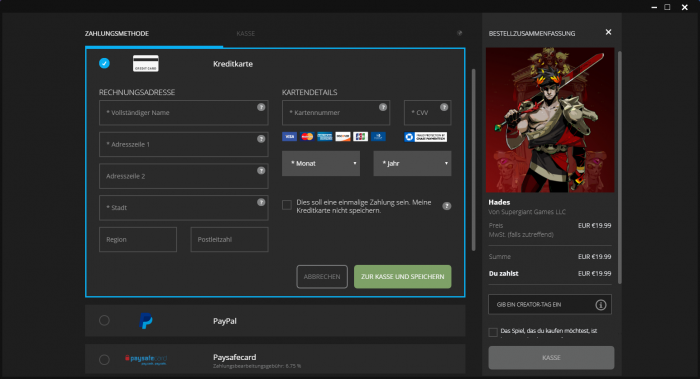The height and width of the screenshot is (379, 700).
Task: Click the Kreditkarte heading text
Action: click(233, 64)
